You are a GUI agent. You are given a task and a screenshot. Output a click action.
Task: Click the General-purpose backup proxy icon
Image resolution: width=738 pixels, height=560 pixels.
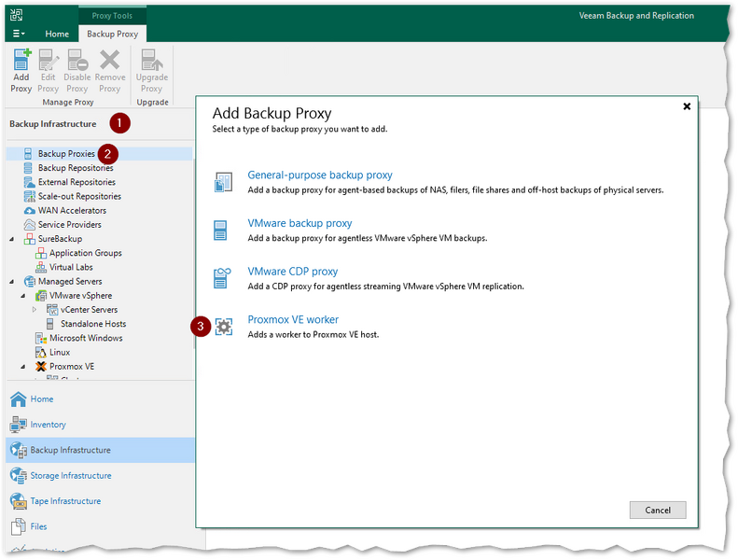223,181
